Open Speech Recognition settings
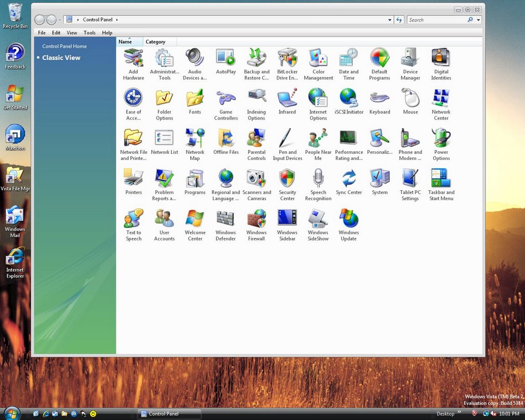525x420 pixels. [318, 179]
